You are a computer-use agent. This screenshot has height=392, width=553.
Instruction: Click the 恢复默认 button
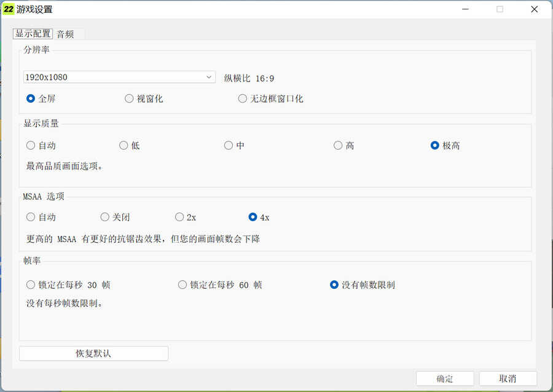pyautogui.click(x=93, y=353)
